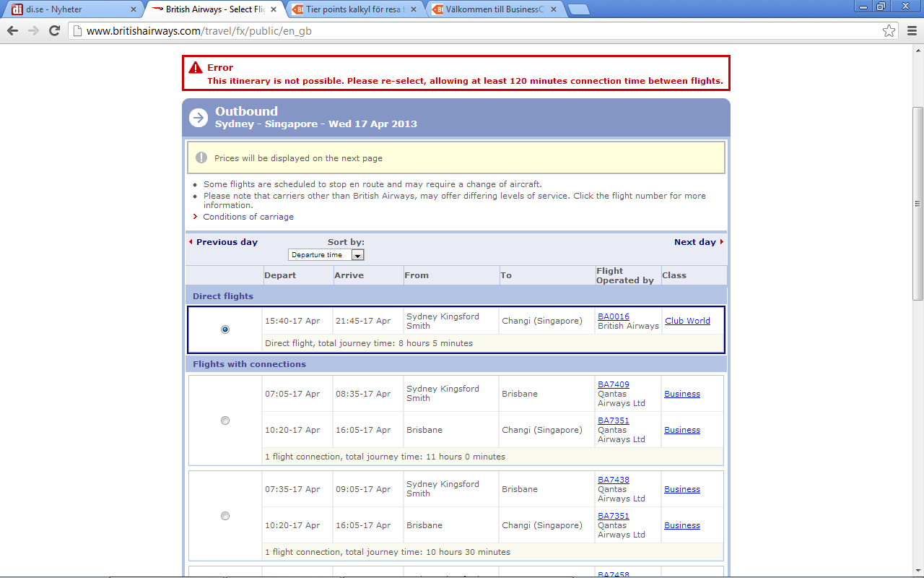The image size is (924, 578).
Task: Click the total journey time 11 hours 0 minutes text
Action: click(385, 457)
